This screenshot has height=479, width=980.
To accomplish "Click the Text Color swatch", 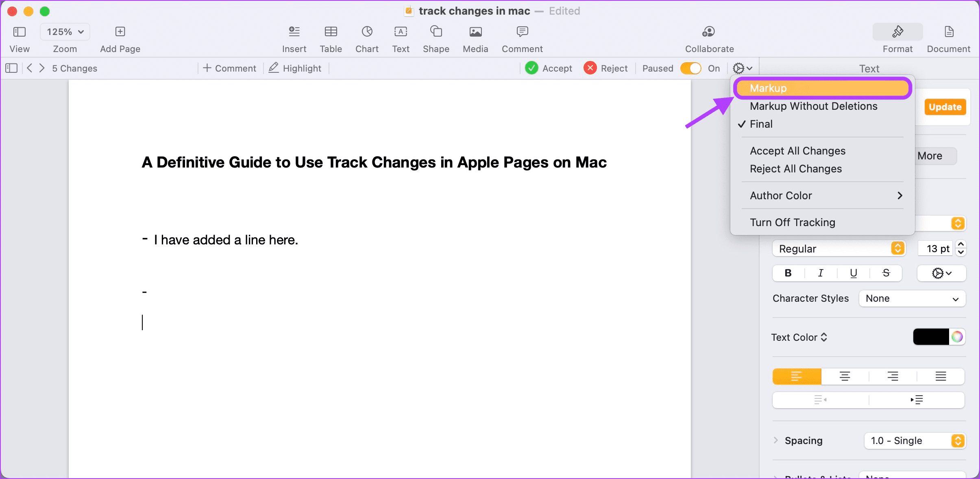I will pos(931,337).
